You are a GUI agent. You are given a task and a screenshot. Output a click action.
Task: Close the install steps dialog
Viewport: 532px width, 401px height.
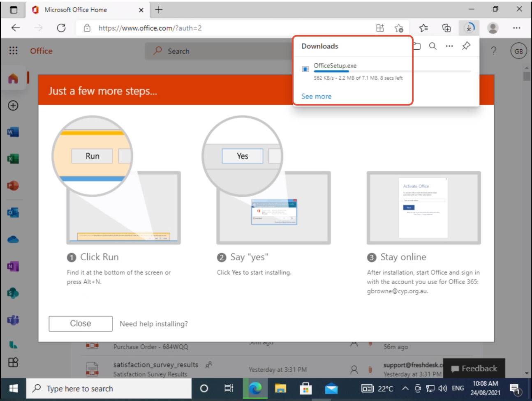[81, 323]
